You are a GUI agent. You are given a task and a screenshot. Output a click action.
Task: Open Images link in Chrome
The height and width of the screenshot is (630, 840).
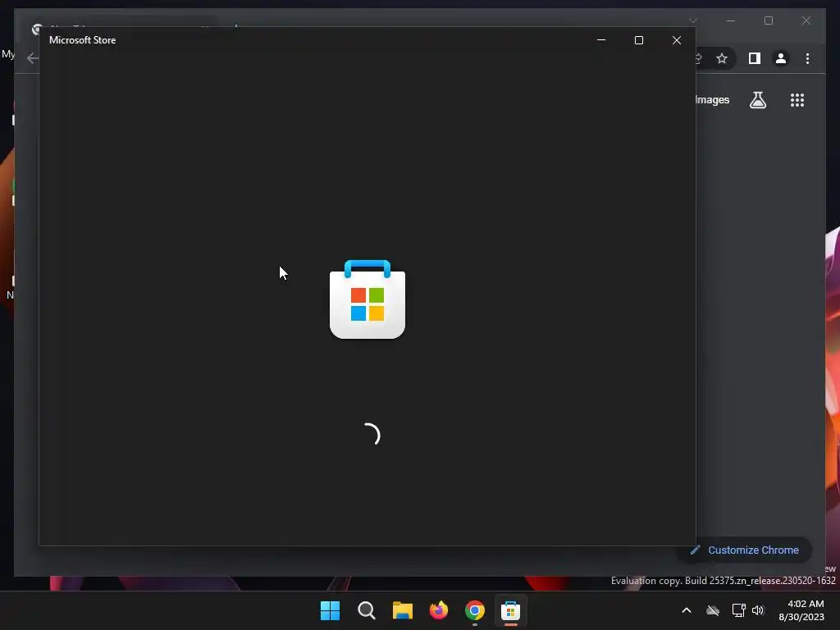pos(712,100)
